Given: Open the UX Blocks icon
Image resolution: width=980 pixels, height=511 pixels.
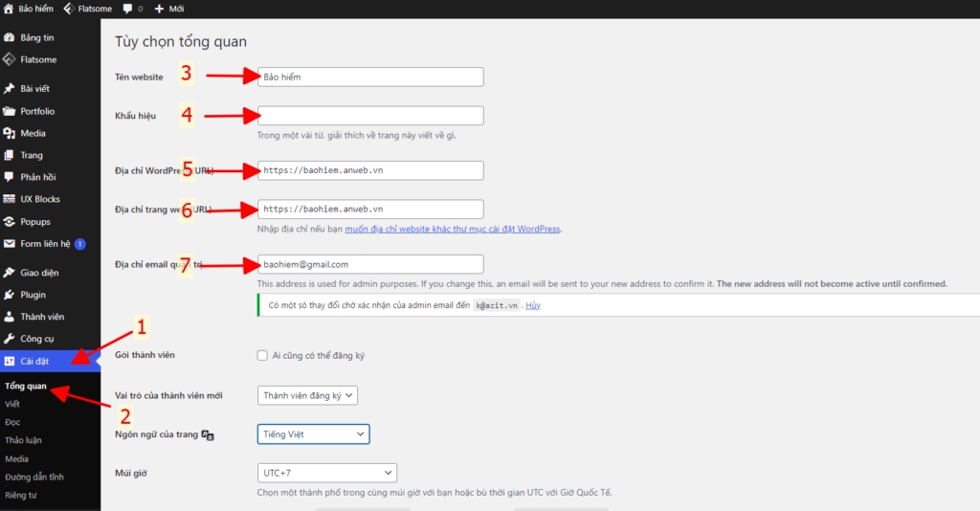Looking at the screenshot, I should (9, 199).
